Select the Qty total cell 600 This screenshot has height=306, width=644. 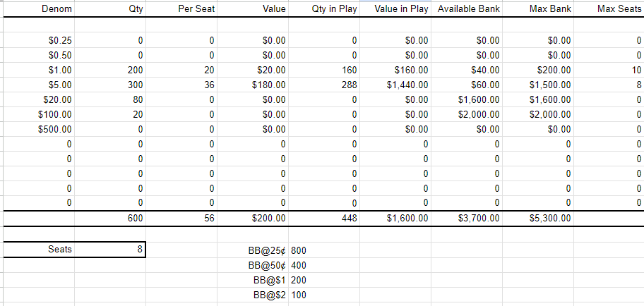[x=110, y=219]
